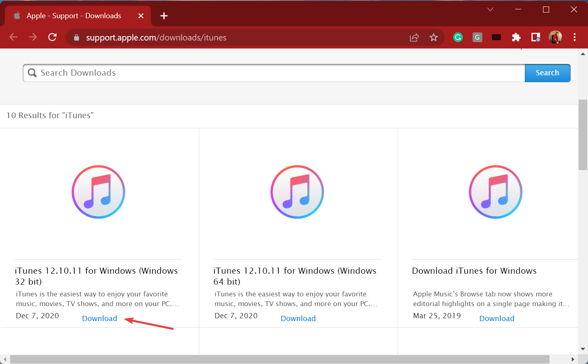Open the forward navigation arrow
The image size is (588, 364).
[x=32, y=37]
